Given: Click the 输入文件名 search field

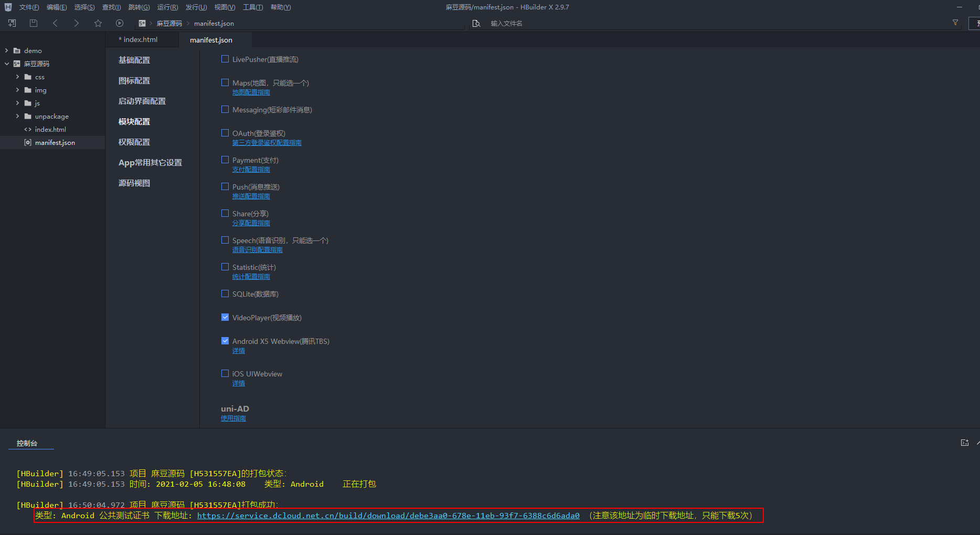Looking at the screenshot, I should 716,23.
